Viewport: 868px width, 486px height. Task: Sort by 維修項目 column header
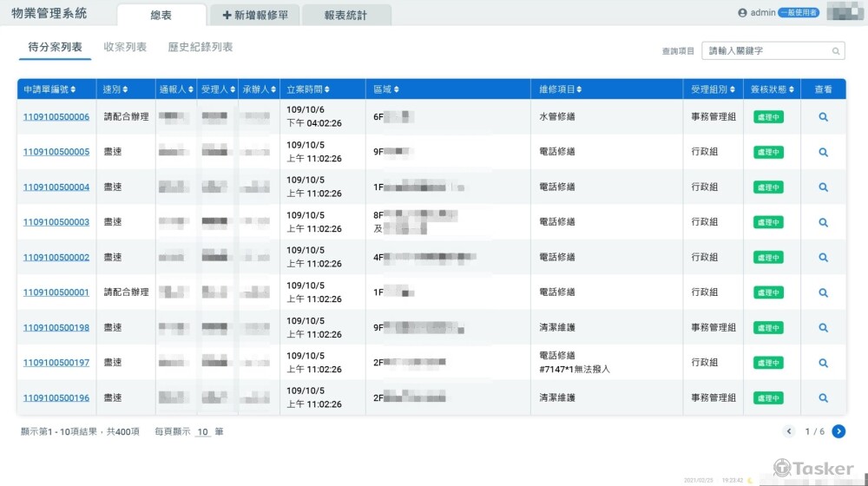560,89
